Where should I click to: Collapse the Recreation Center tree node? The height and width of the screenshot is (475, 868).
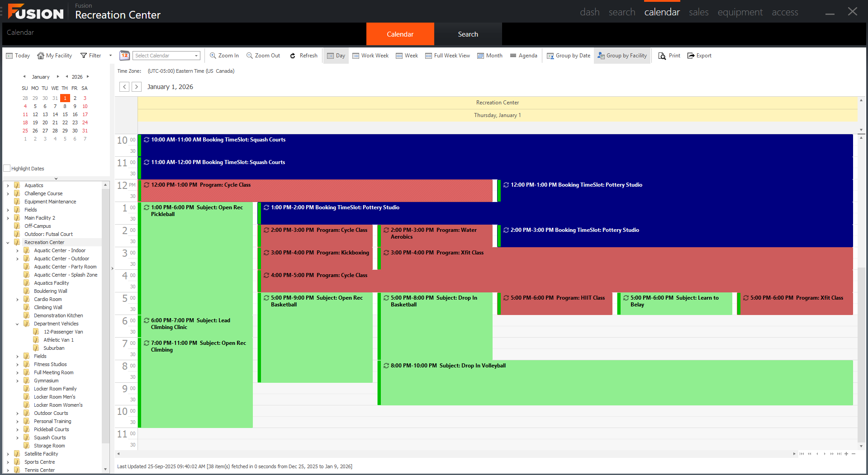[x=8, y=243]
